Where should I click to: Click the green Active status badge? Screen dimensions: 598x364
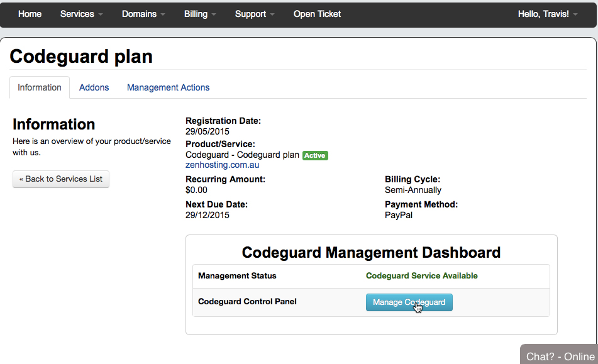(x=315, y=155)
